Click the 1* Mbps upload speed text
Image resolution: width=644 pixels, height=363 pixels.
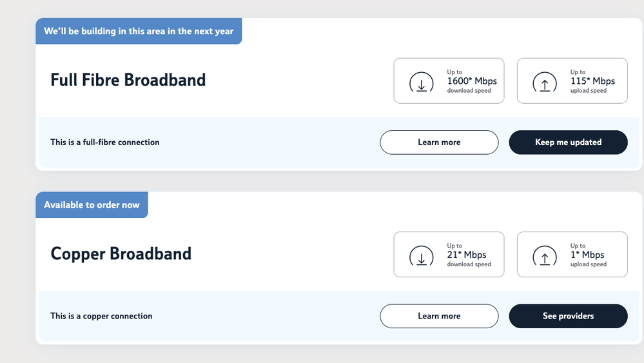[588, 255]
